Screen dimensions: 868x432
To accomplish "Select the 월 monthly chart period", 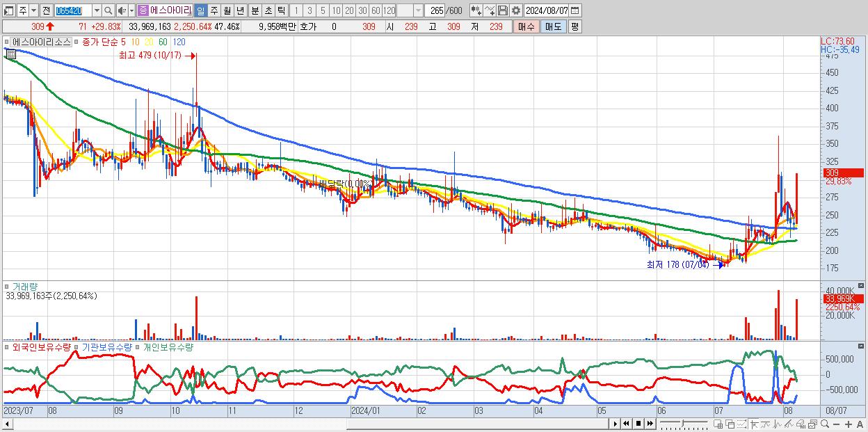I will pos(227,10).
